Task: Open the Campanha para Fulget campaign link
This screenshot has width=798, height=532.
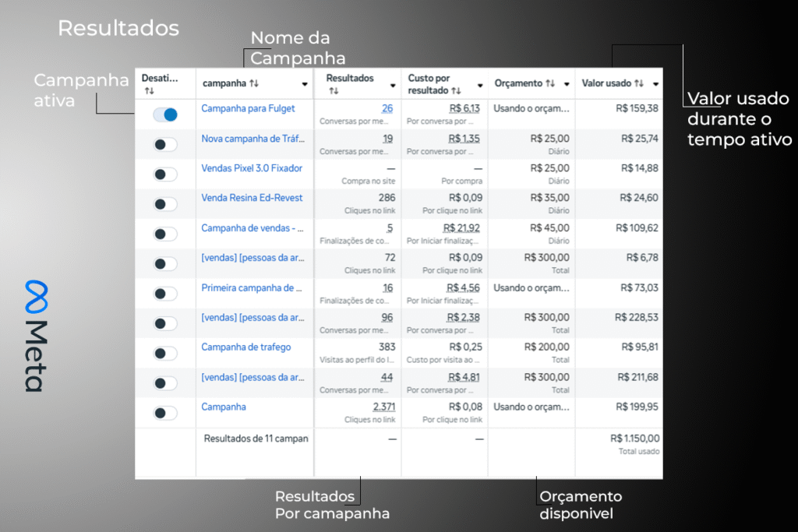Action: coord(248,108)
